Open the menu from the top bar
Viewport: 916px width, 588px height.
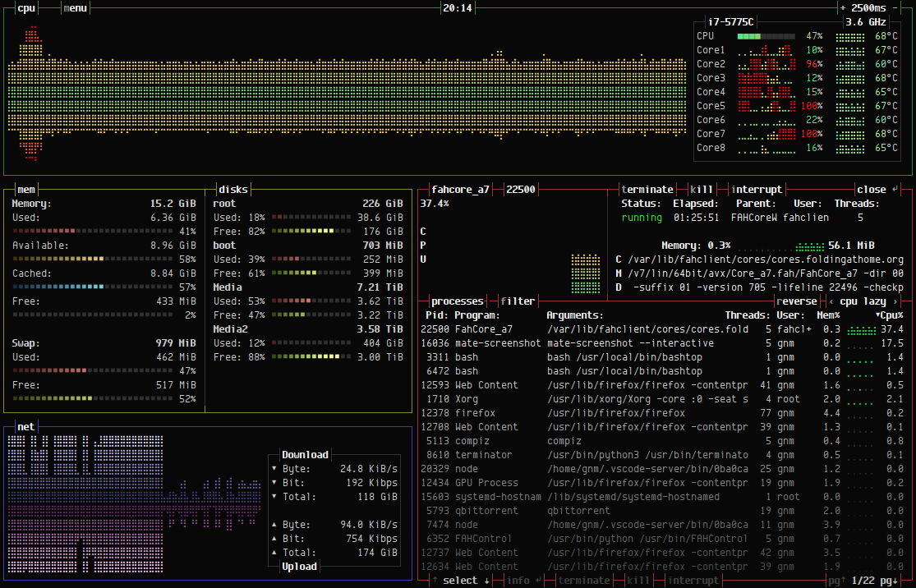75,8
